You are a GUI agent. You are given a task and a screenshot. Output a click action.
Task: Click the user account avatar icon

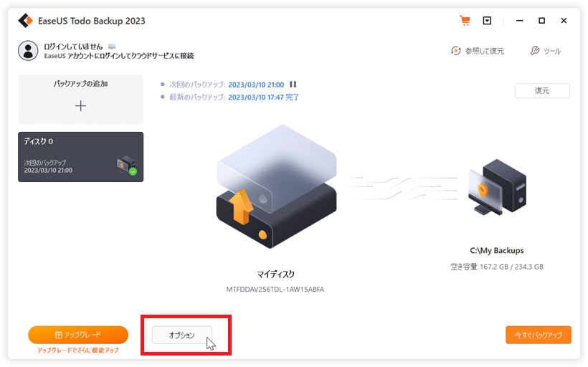point(28,51)
